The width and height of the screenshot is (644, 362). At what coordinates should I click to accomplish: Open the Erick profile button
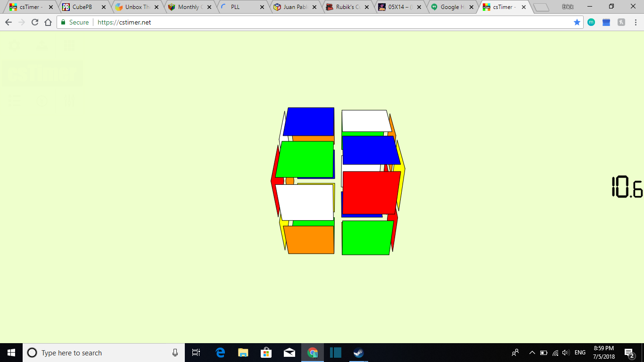(568, 7)
